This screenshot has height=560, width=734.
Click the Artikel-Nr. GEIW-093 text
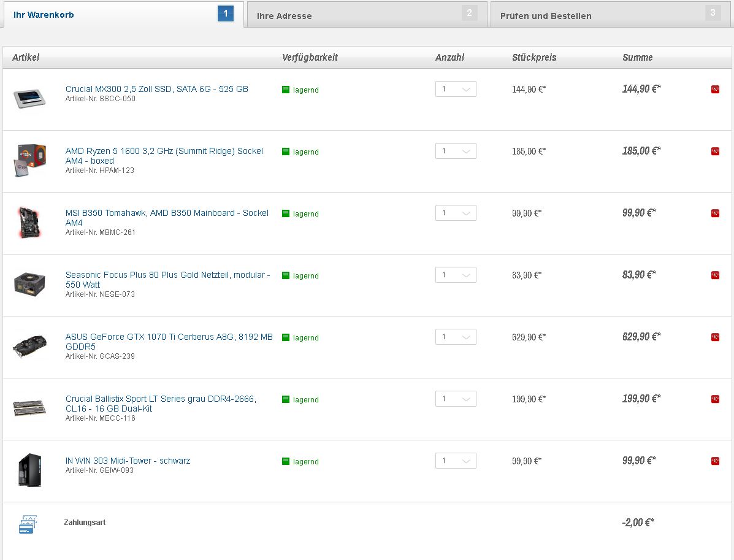click(99, 470)
